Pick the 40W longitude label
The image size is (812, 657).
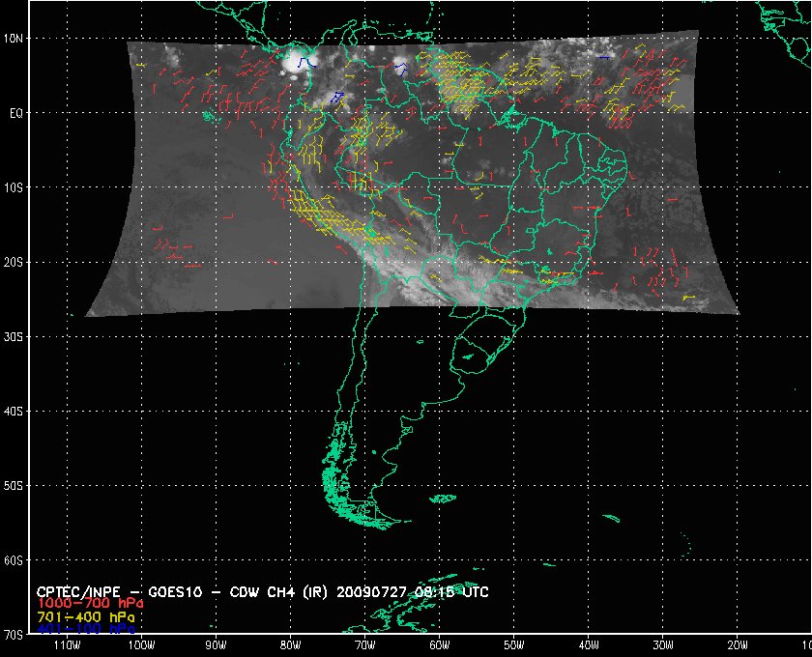coord(589,645)
